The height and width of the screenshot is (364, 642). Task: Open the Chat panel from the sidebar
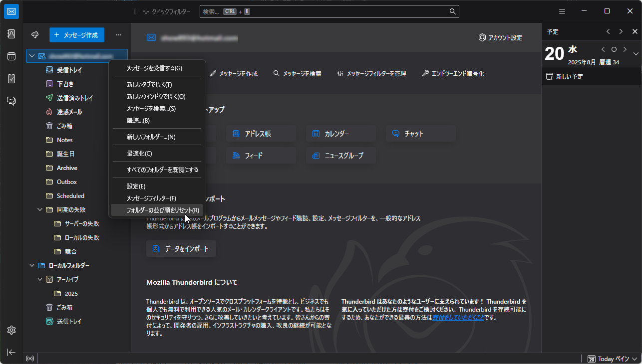(x=11, y=100)
